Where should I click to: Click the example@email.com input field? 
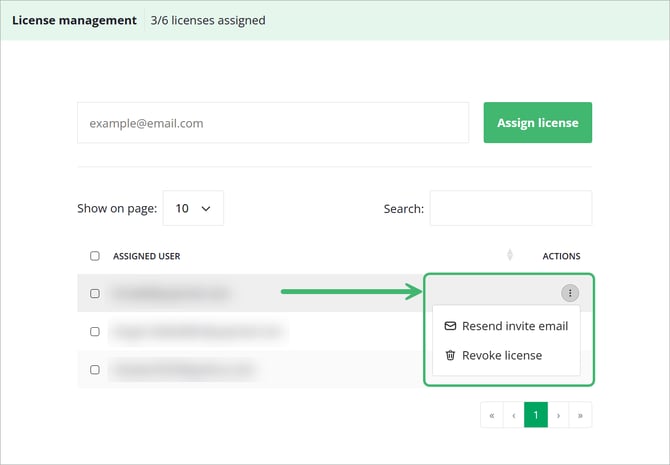(x=272, y=123)
